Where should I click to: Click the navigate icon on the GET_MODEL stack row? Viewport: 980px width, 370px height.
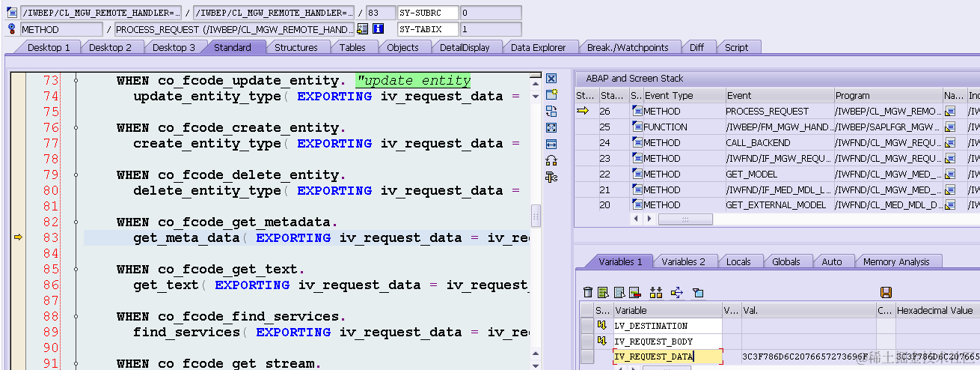pyautogui.click(x=950, y=174)
